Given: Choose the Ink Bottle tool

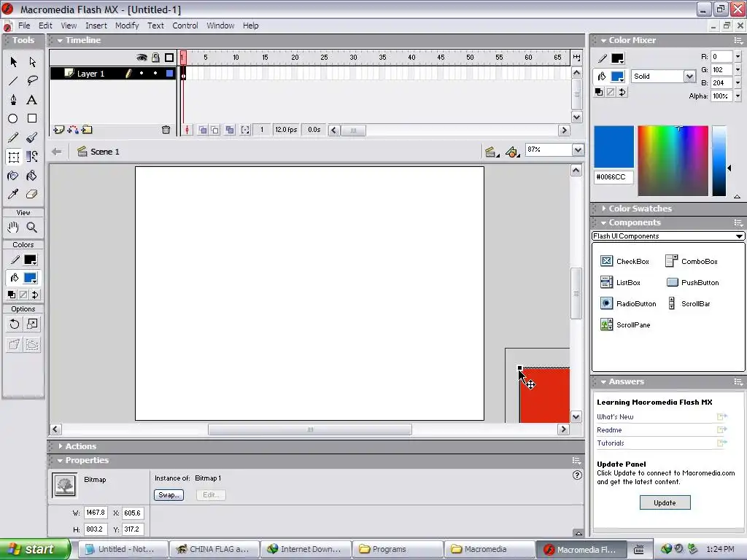Looking at the screenshot, I should click(x=13, y=176).
